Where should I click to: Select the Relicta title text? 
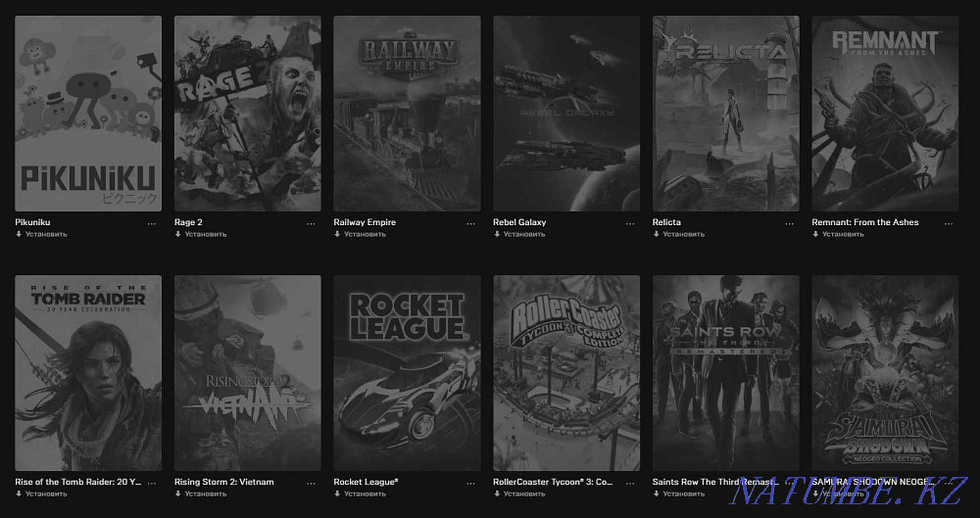pos(666,222)
